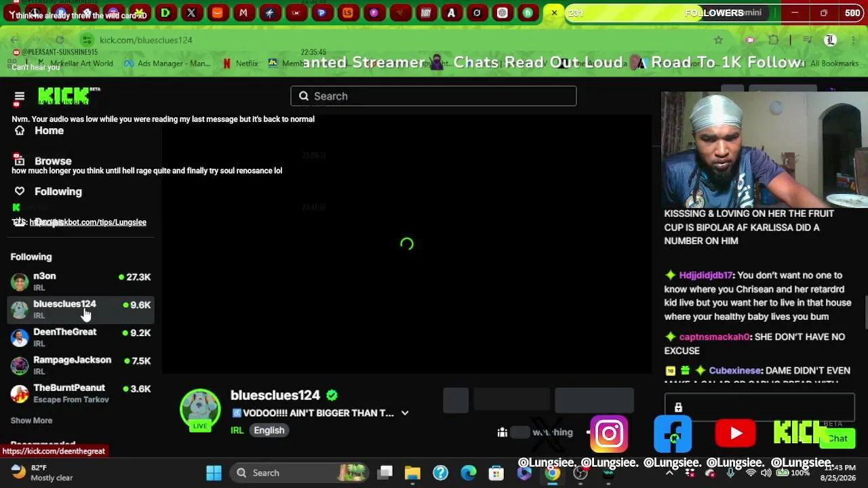This screenshot has width=868, height=488.
Task: Go to Home in Kick sidebar
Action: coord(49,131)
